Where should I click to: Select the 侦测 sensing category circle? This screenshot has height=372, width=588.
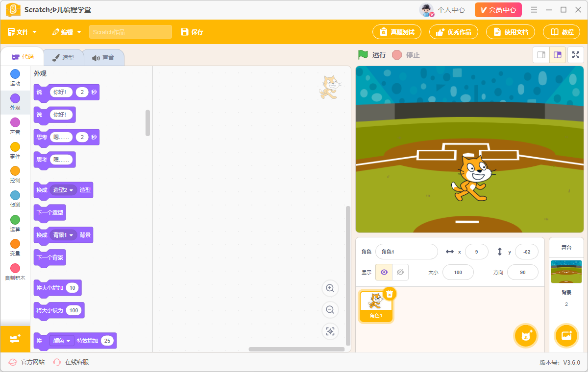pos(15,195)
